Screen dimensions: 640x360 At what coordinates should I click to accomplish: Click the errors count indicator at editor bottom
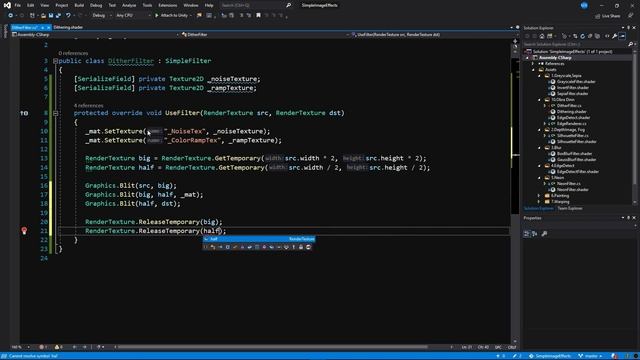[42, 347]
